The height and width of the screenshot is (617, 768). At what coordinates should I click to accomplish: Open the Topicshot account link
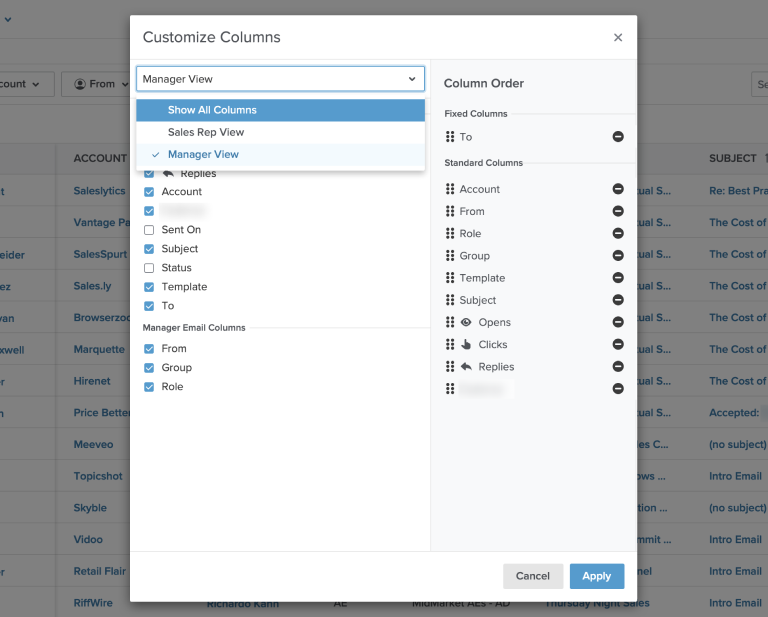tap(98, 476)
